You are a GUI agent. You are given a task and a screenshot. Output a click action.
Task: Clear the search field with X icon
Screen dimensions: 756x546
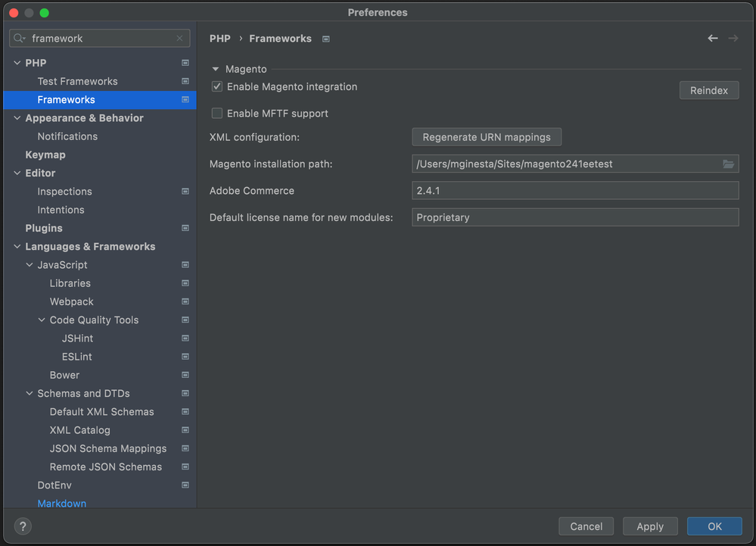click(179, 39)
